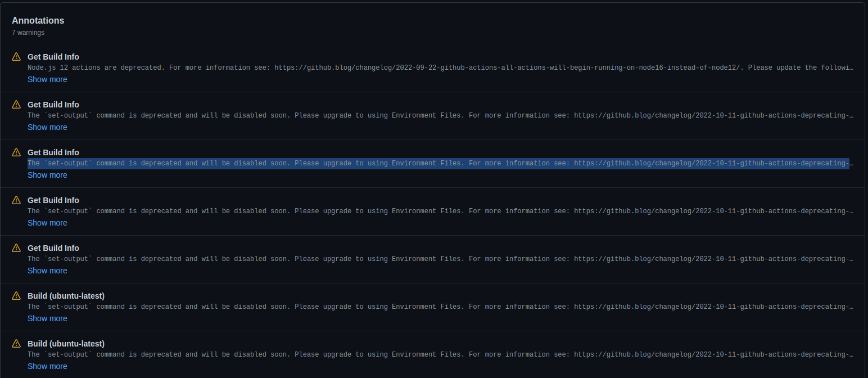
Task: Click the warning icon on fourth Get Build Info warning
Action: [x=16, y=200]
